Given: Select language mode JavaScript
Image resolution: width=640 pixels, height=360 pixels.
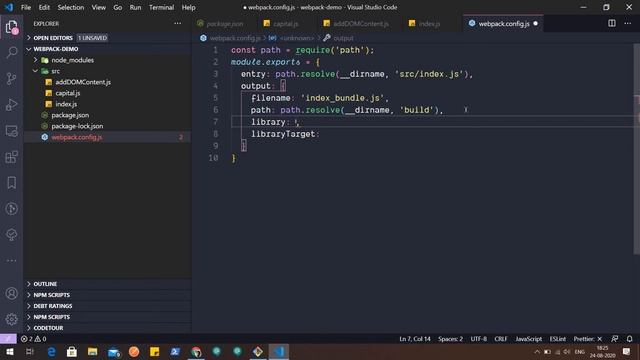Looking at the screenshot, I should [x=528, y=339].
